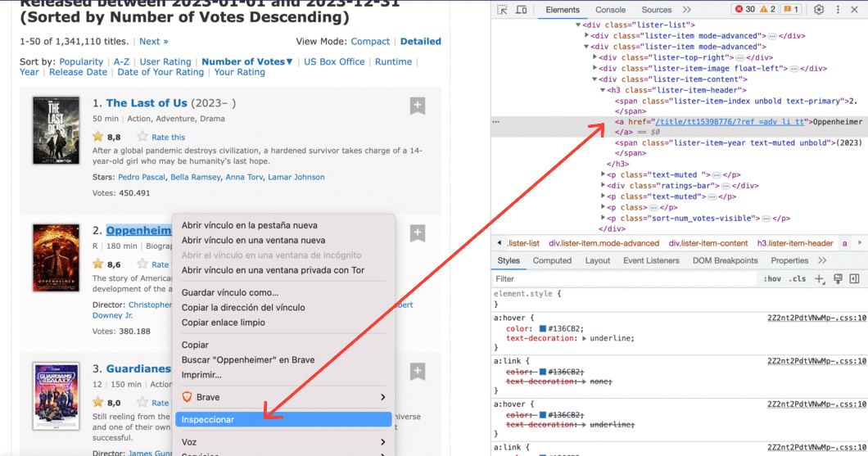Go to Next page of titles

click(153, 42)
